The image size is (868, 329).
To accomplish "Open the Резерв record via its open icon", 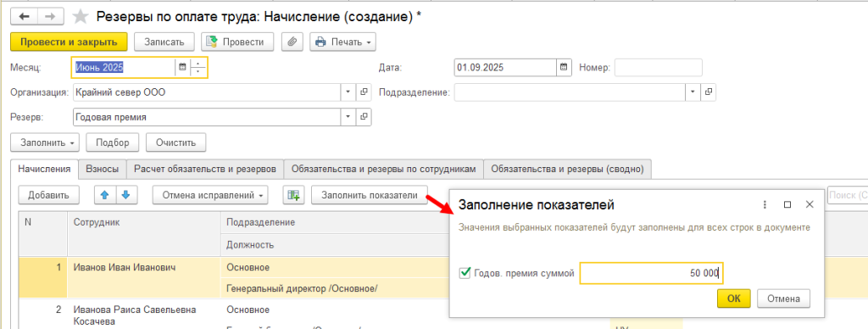I will (x=364, y=117).
